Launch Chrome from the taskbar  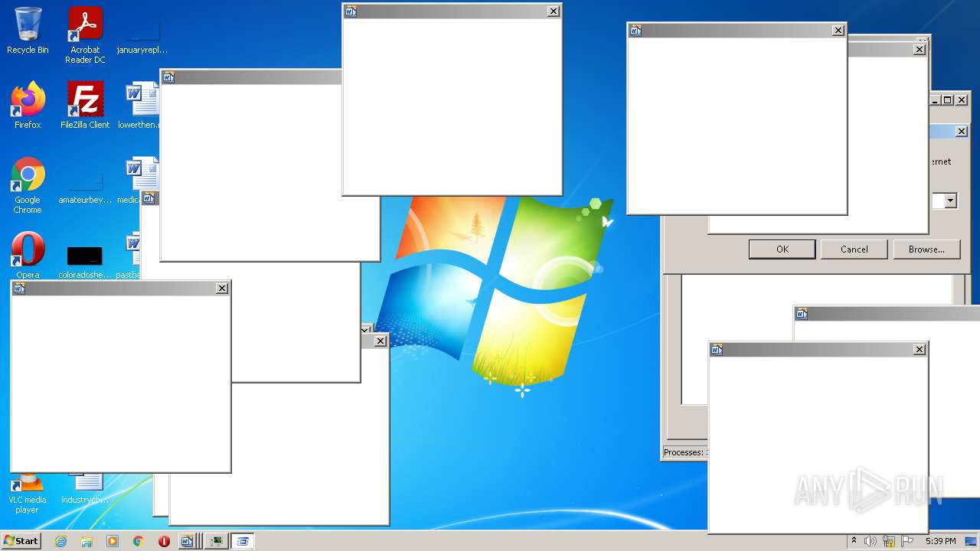(139, 541)
